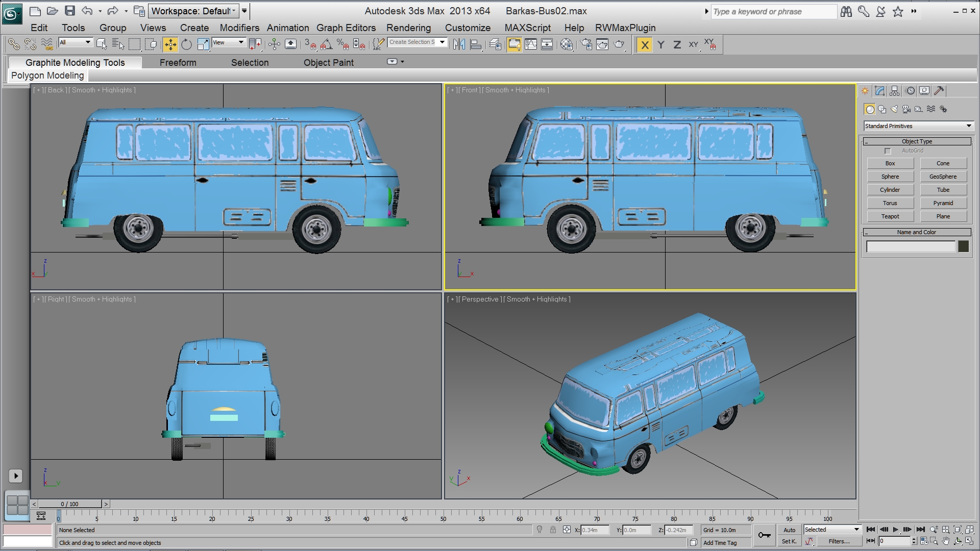The width and height of the screenshot is (980, 551).
Task: Open the Curve Editor toolbar icon
Action: click(x=531, y=45)
